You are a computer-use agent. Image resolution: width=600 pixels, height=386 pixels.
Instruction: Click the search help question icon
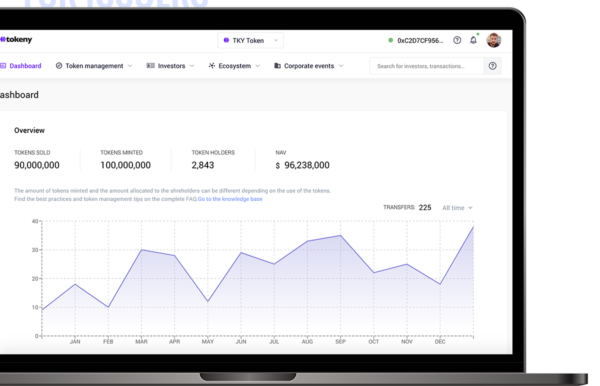pos(492,66)
